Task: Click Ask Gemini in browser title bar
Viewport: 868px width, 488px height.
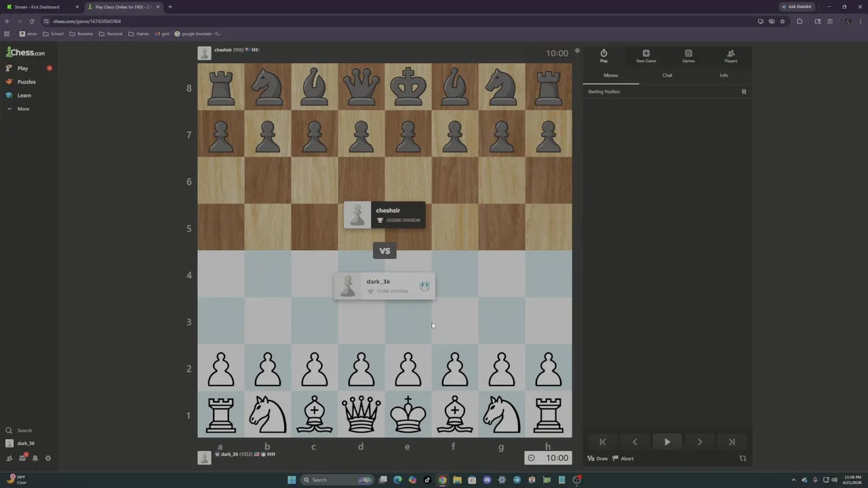Action: (x=797, y=7)
